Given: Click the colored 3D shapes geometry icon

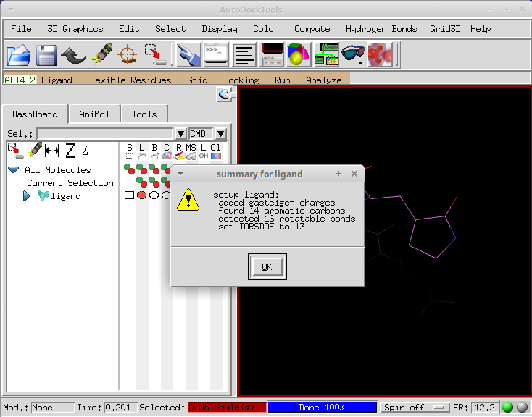Looking at the screenshot, I should point(299,55).
